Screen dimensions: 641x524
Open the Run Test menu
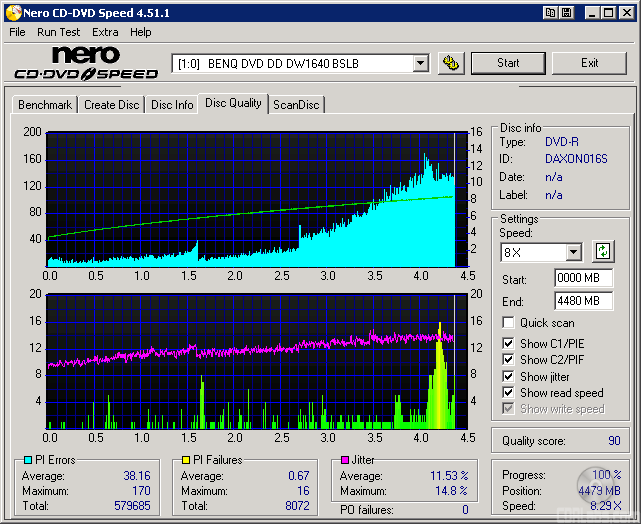tap(58, 32)
